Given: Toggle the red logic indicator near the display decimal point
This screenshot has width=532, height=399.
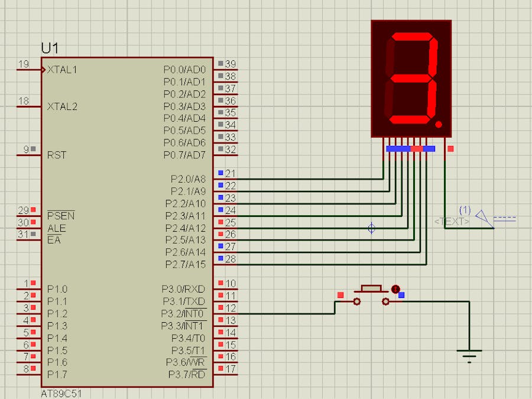Looking at the screenshot, I should tap(450, 150).
